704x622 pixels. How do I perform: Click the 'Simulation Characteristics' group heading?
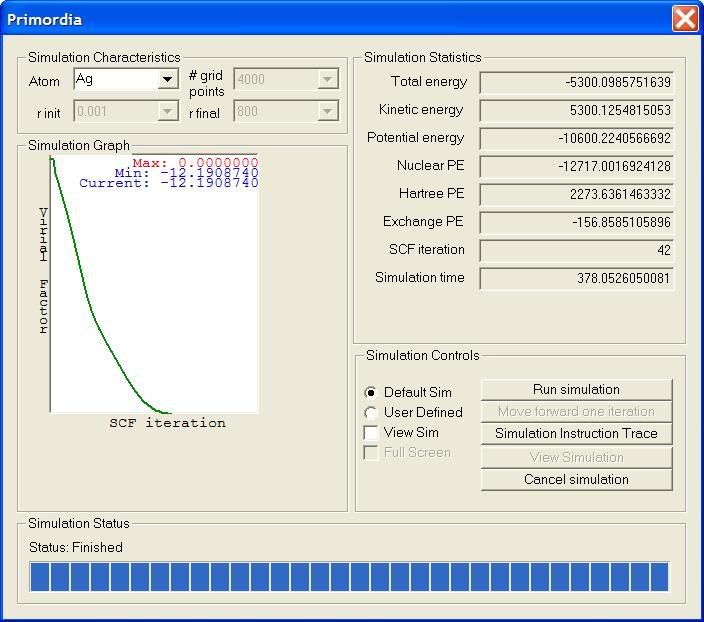click(104, 57)
